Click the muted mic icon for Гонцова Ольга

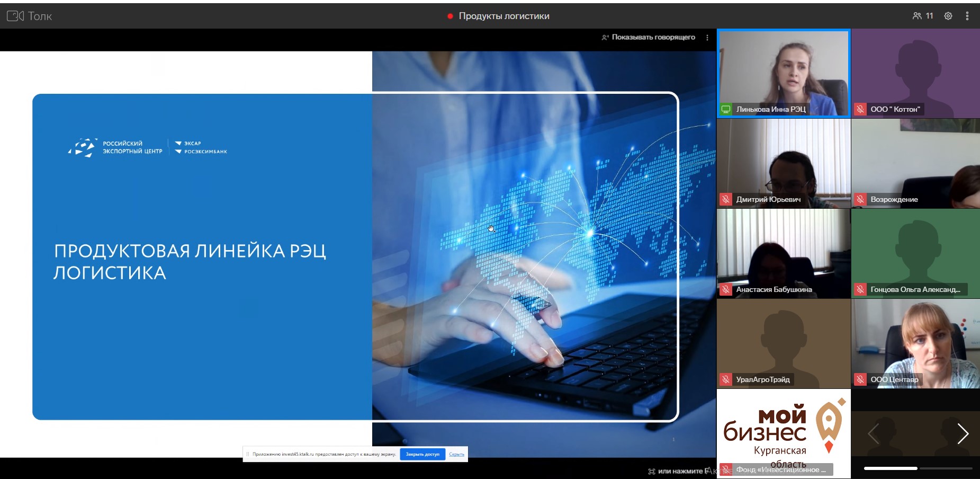click(x=860, y=289)
